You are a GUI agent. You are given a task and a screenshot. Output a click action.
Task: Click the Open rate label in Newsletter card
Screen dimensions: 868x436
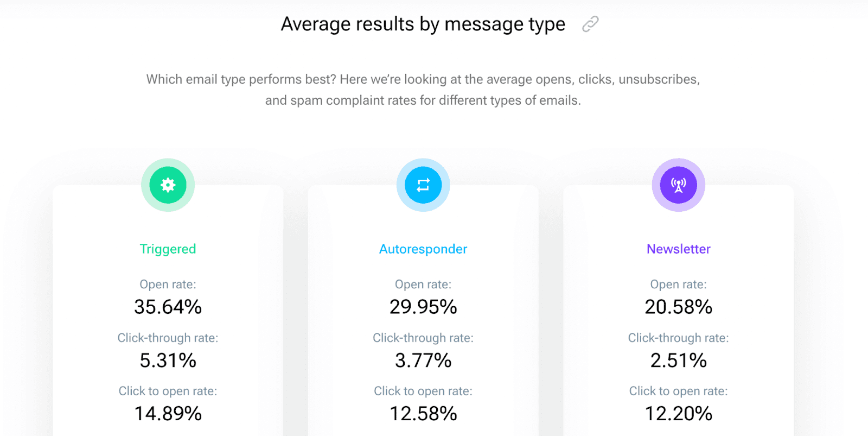(x=678, y=284)
